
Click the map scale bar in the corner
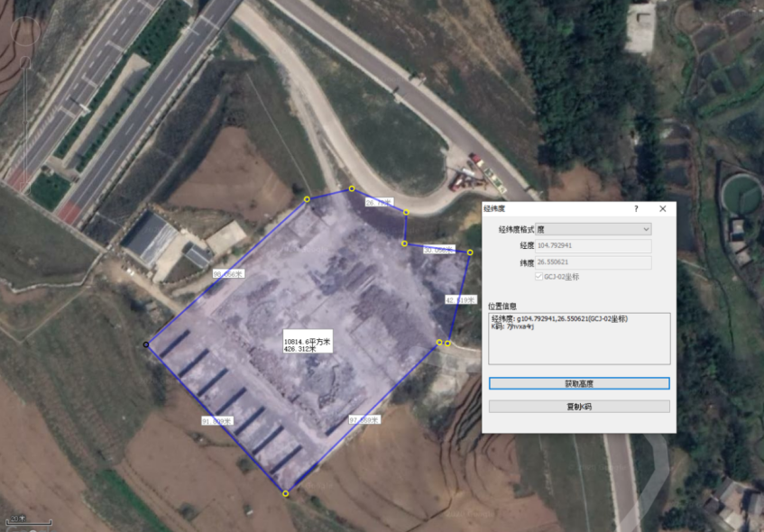[x=27, y=520]
